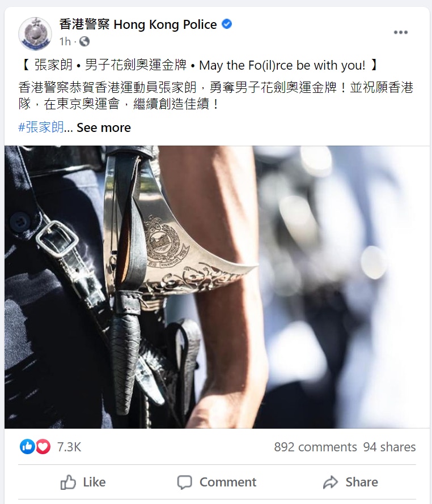Screen dimensions: 432x504
Task: Open 香港警察 Hong Kong Police page name
Action: (138, 24)
